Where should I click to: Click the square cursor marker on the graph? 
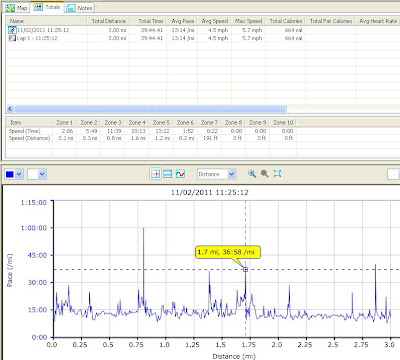pyautogui.click(x=246, y=269)
